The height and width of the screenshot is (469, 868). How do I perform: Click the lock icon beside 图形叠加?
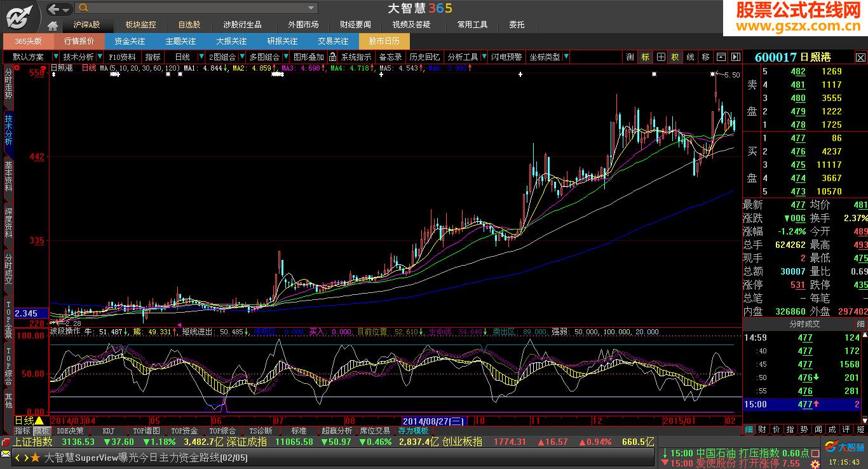coord(332,57)
